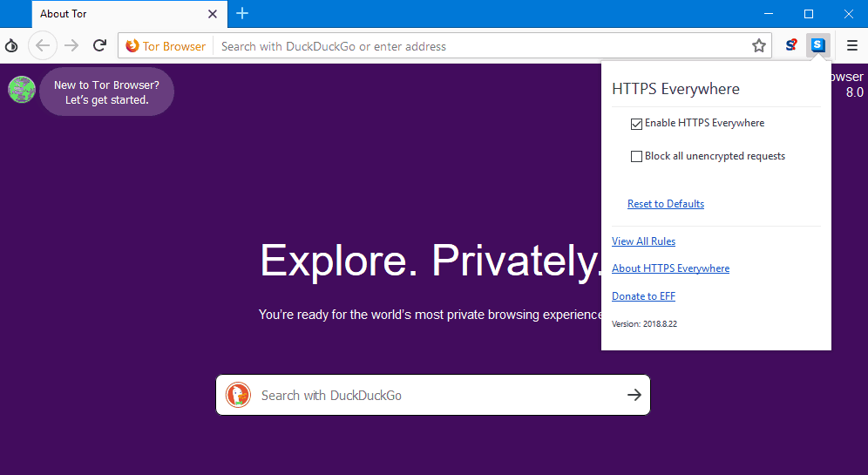
Task: Uncheck Enable HTTPS Everywhere
Action: 636,124
